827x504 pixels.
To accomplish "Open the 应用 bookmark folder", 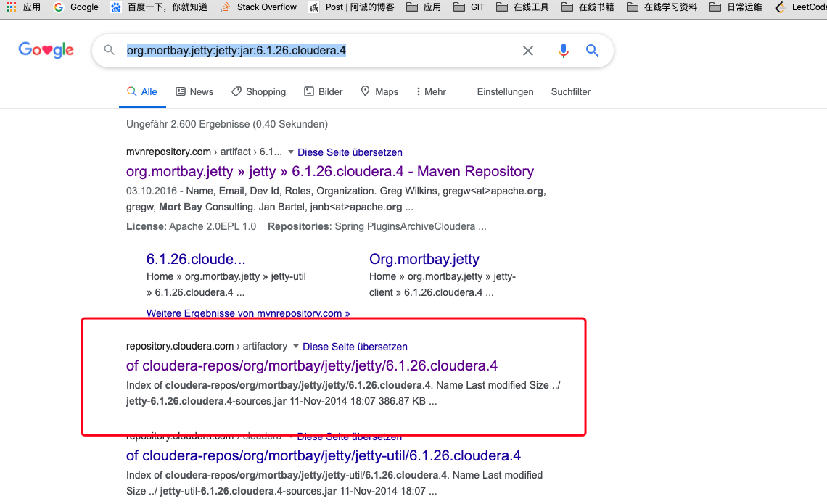I will click(424, 7).
